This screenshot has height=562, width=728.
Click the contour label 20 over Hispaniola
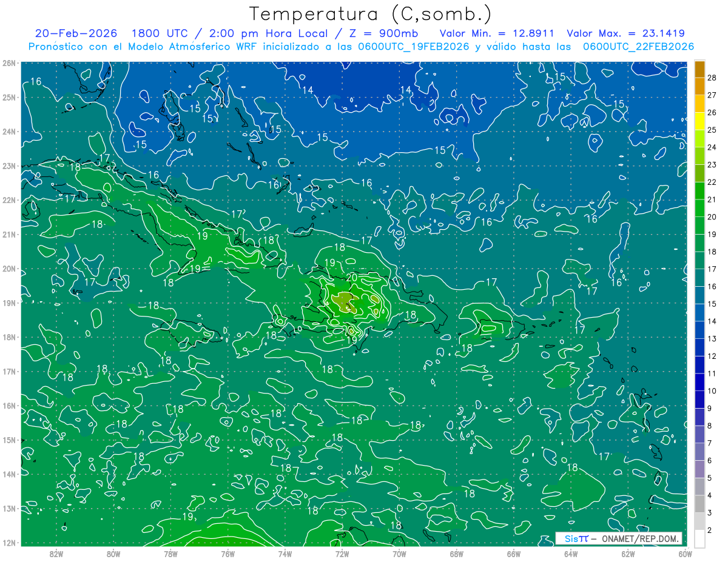(352, 277)
